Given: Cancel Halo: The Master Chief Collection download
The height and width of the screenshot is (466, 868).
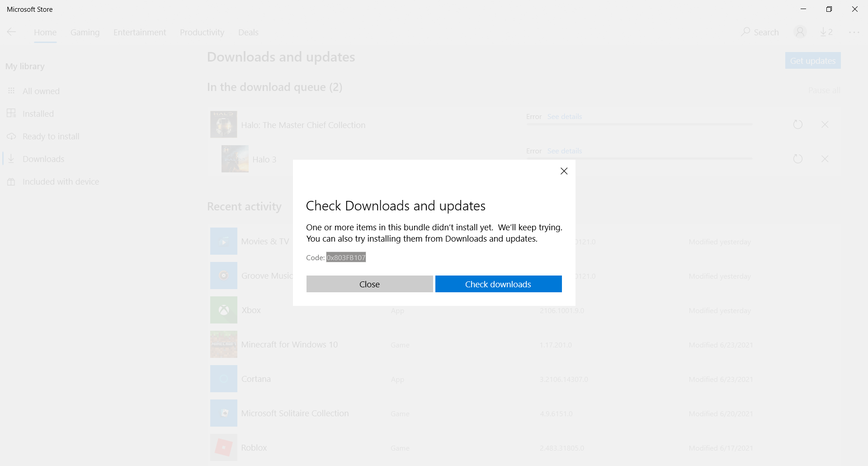Looking at the screenshot, I should click(825, 124).
